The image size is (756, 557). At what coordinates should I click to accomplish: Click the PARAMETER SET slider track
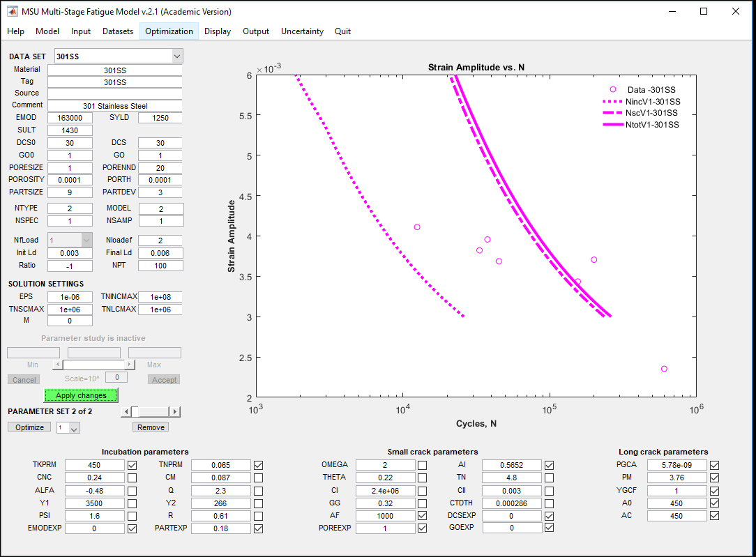153,412
